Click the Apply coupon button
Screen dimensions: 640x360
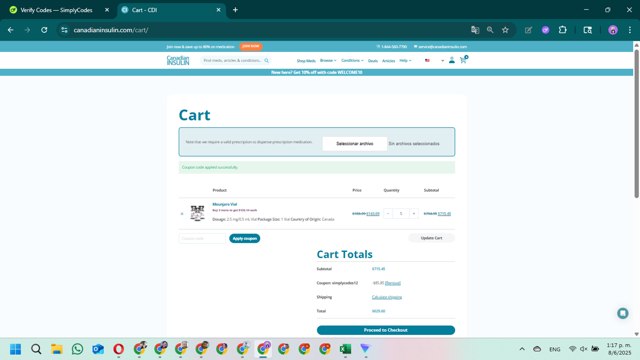coord(244,238)
